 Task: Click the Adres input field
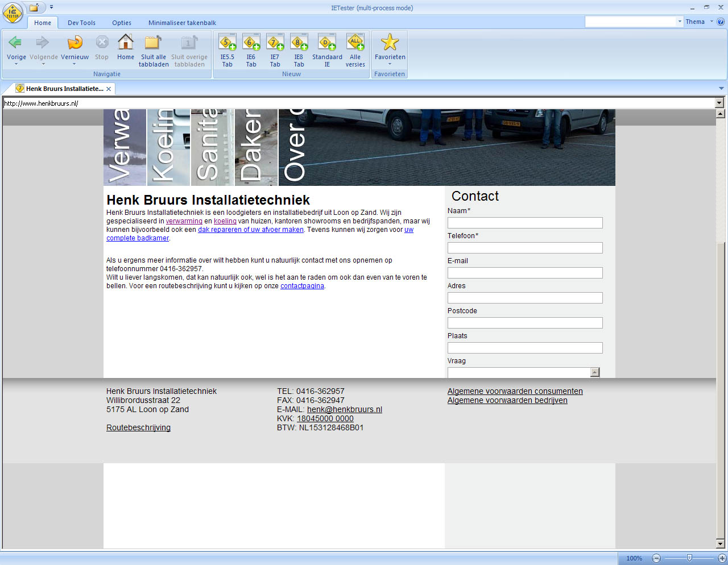tap(525, 298)
